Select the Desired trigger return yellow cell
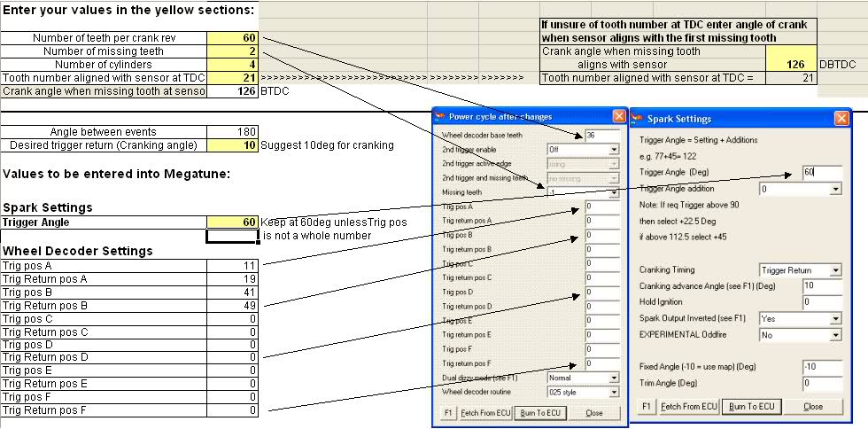This screenshot has width=868, height=429. coord(233,144)
